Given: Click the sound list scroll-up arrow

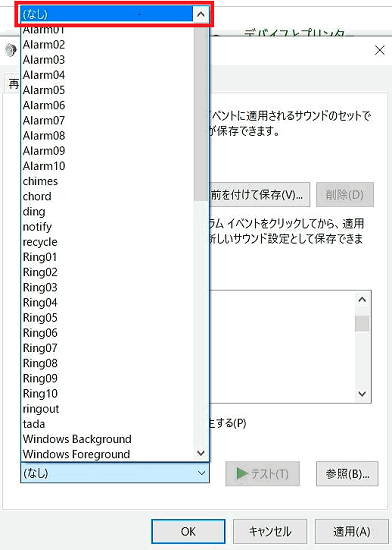Looking at the screenshot, I should tap(201, 14).
